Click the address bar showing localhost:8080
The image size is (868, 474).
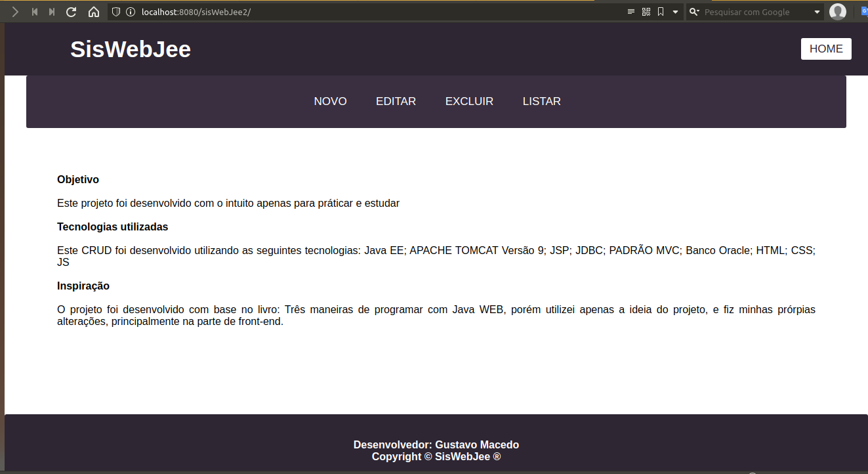(197, 11)
